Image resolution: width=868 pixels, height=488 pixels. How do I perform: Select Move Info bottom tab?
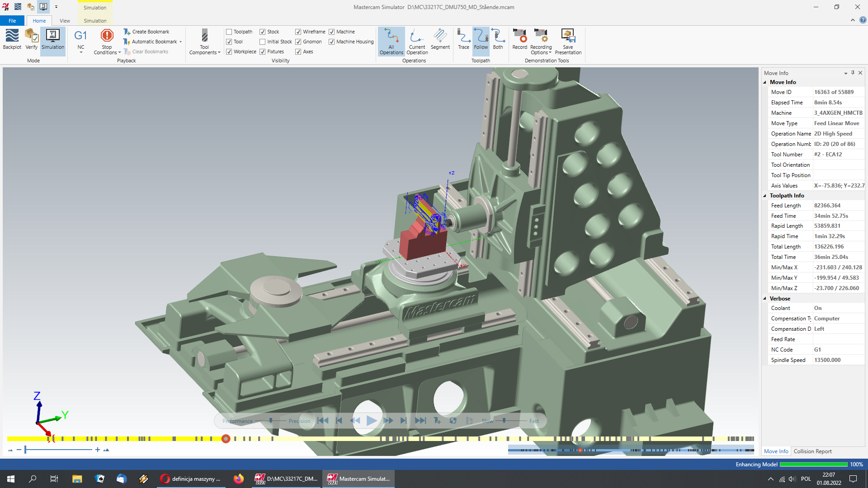(x=776, y=451)
